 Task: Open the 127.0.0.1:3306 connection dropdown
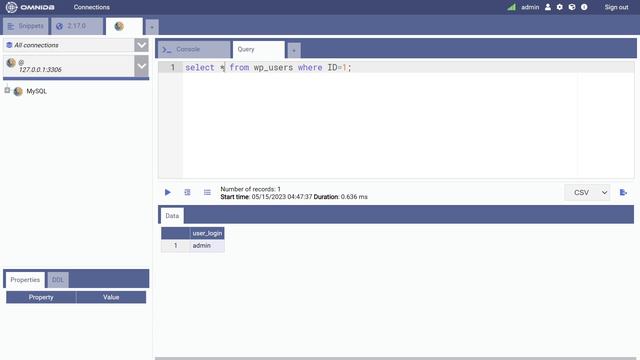tap(141, 66)
